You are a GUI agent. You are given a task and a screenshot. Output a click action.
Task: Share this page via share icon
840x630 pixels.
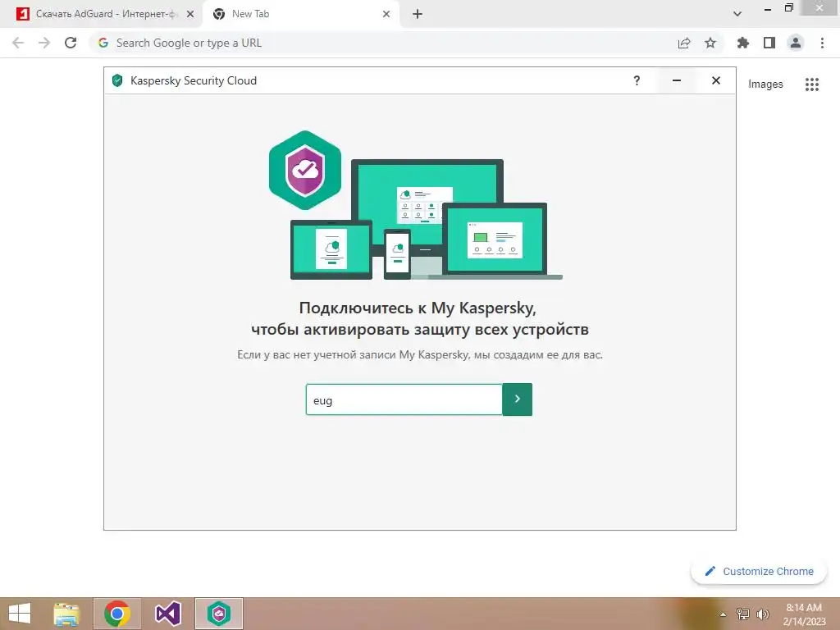683,43
